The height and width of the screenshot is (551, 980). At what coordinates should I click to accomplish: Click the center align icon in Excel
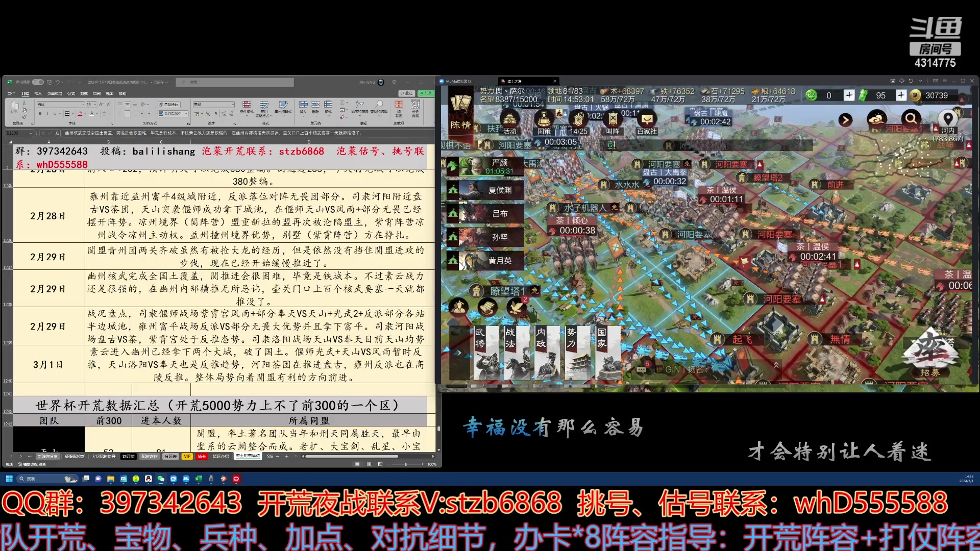[x=127, y=114]
